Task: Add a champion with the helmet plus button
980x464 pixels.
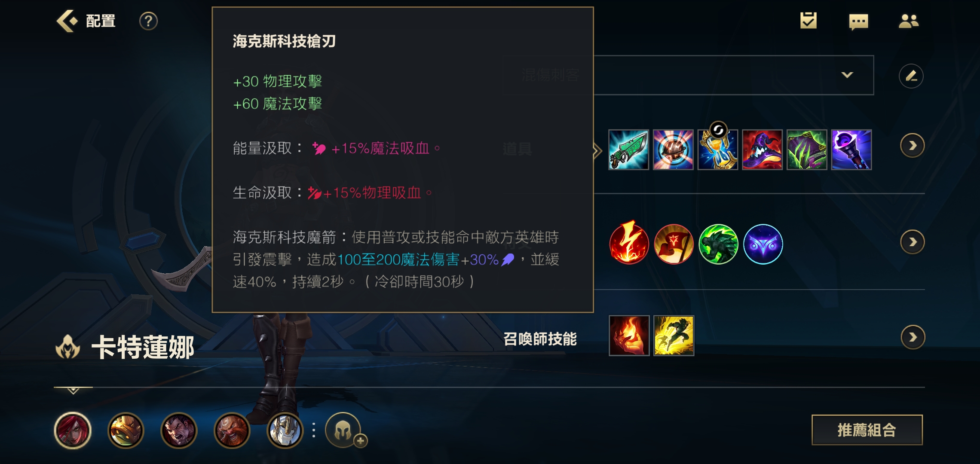Action: pos(344,430)
